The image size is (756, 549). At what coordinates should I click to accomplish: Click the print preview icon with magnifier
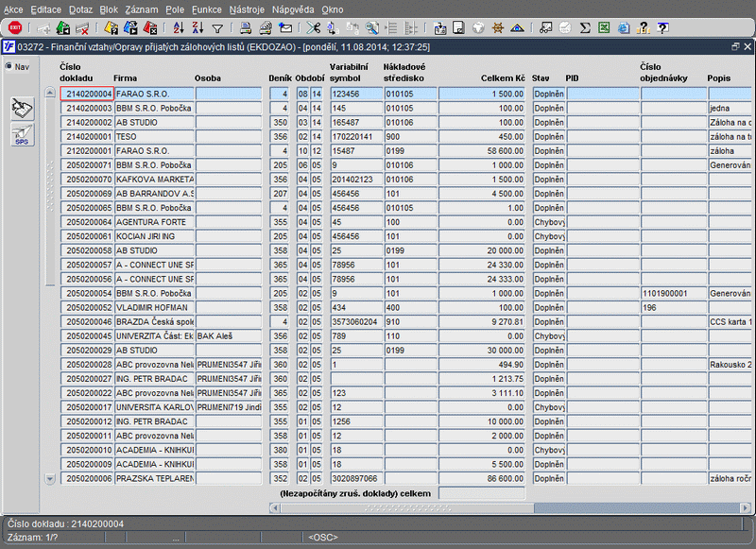266,28
